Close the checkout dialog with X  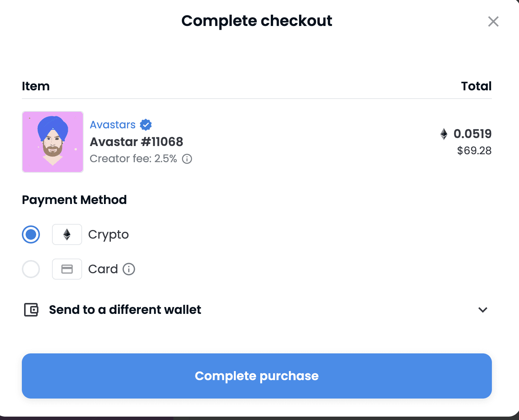click(493, 21)
